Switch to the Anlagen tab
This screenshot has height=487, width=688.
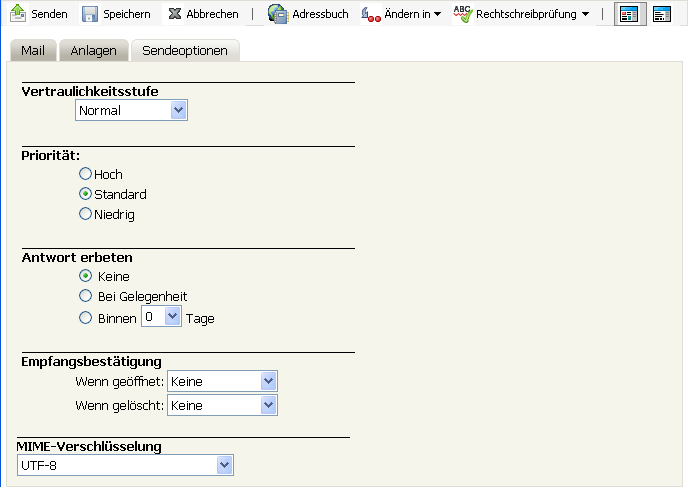click(x=93, y=50)
